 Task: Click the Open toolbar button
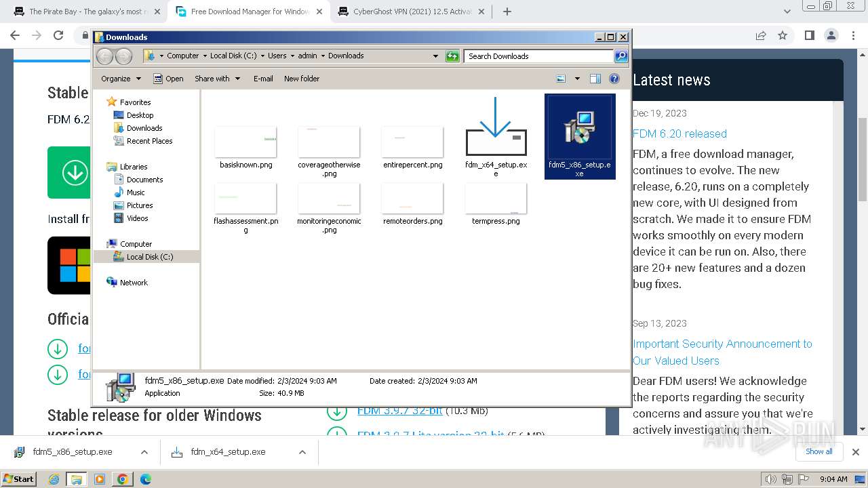coord(168,79)
